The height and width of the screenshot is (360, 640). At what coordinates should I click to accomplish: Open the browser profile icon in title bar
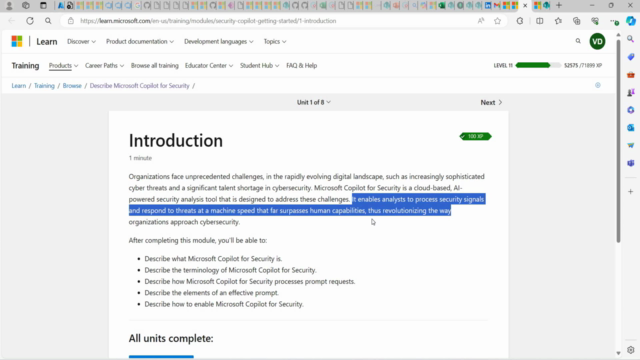point(9,5)
